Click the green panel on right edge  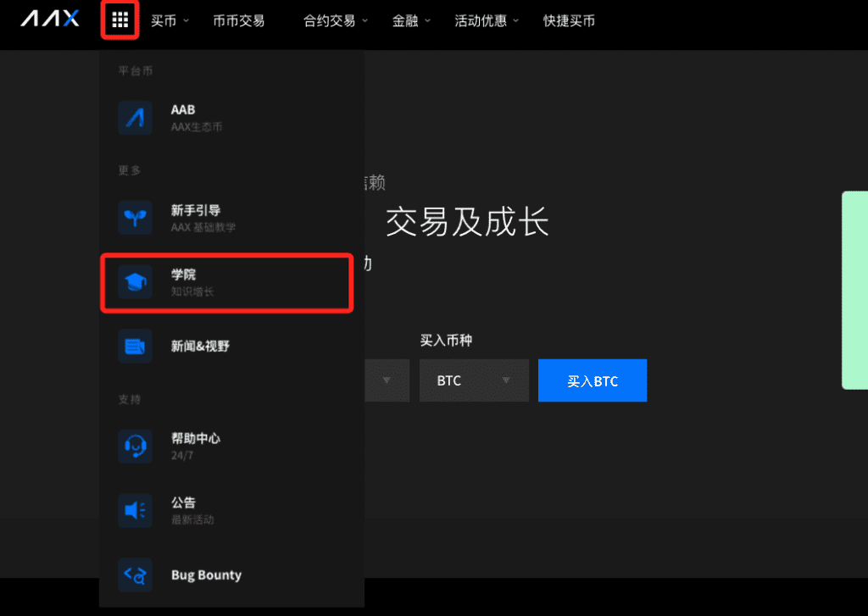coord(854,290)
